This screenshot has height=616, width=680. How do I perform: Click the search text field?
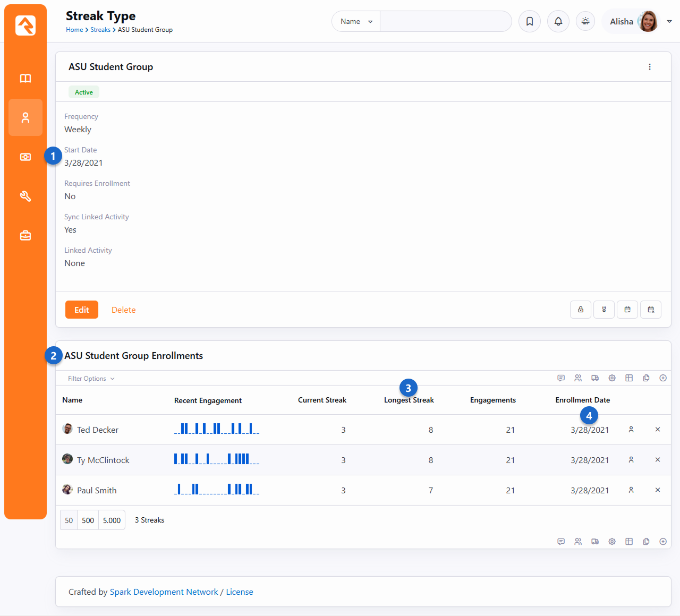pyautogui.click(x=445, y=22)
